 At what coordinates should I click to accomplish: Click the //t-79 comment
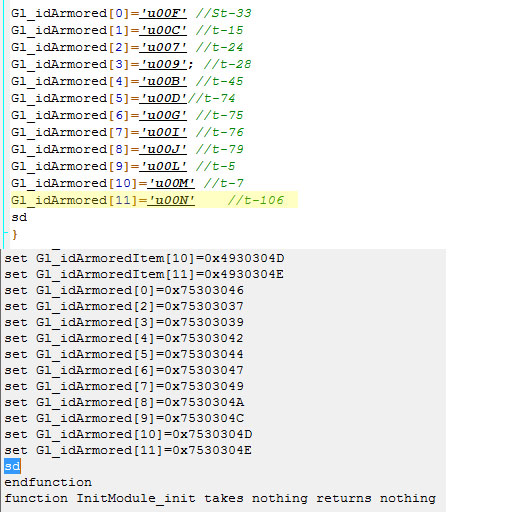click(x=219, y=150)
